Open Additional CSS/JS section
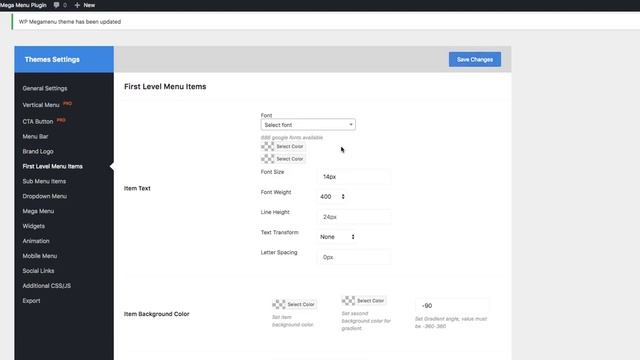This screenshot has width=640, height=360. pyautogui.click(x=47, y=286)
